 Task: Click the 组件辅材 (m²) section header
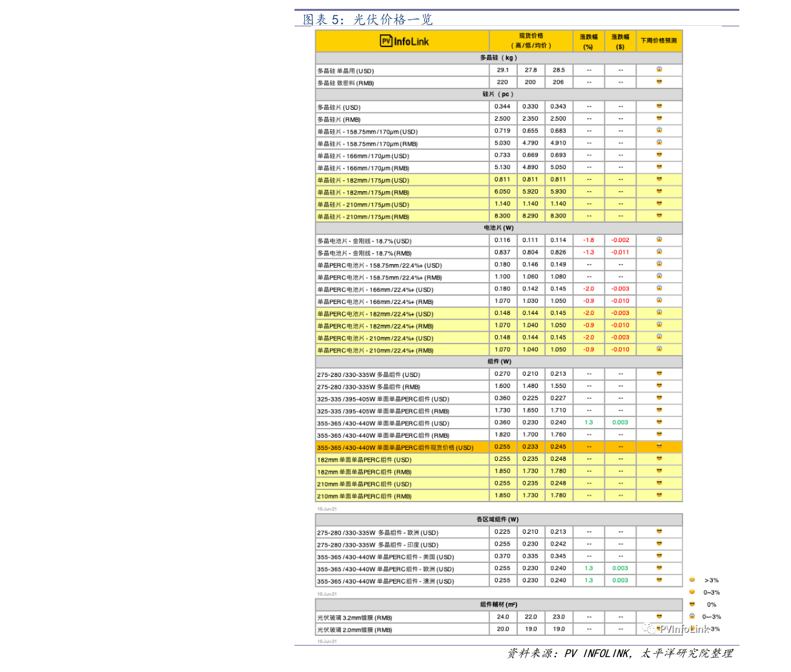pyautogui.click(x=498, y=605)
